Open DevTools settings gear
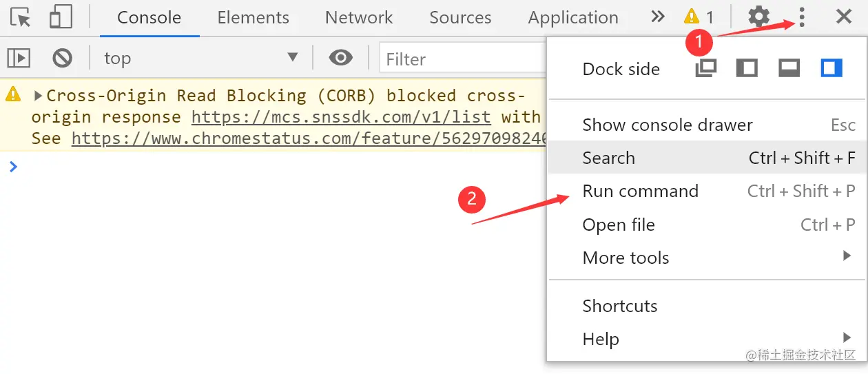 [x=758, y=17]
